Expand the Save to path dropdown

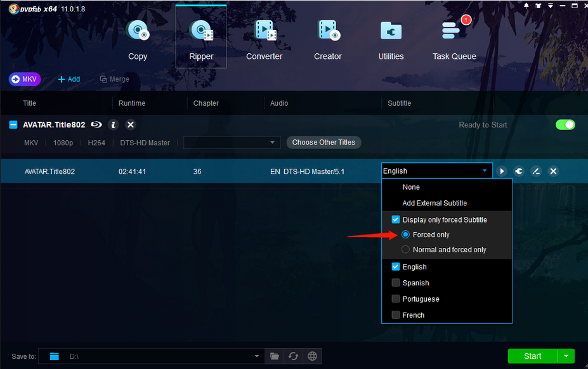(257, 356)
